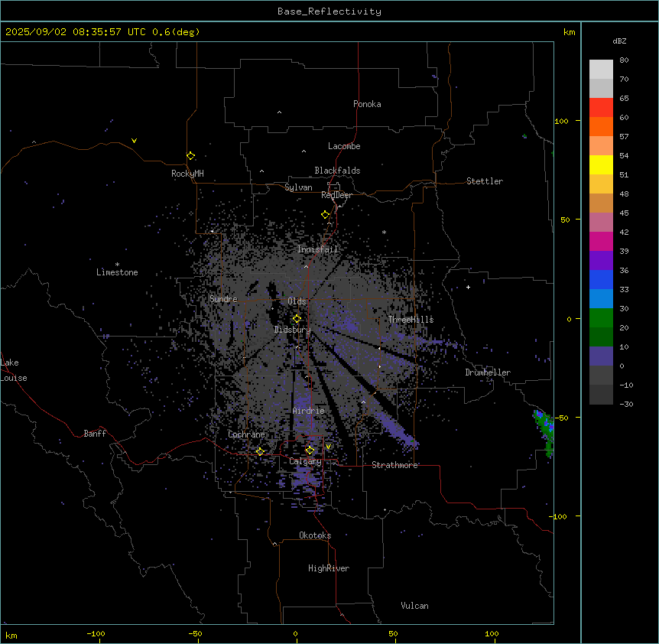Viewport: 659px width, 644px height.
Task: Click the Lacombe town label
Action: [344, 146]
